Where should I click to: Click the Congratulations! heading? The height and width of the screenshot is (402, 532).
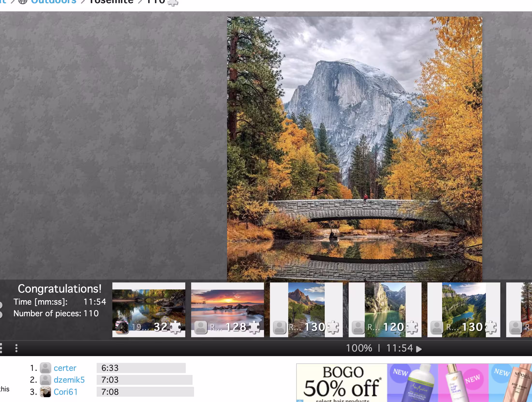[60, 289]
